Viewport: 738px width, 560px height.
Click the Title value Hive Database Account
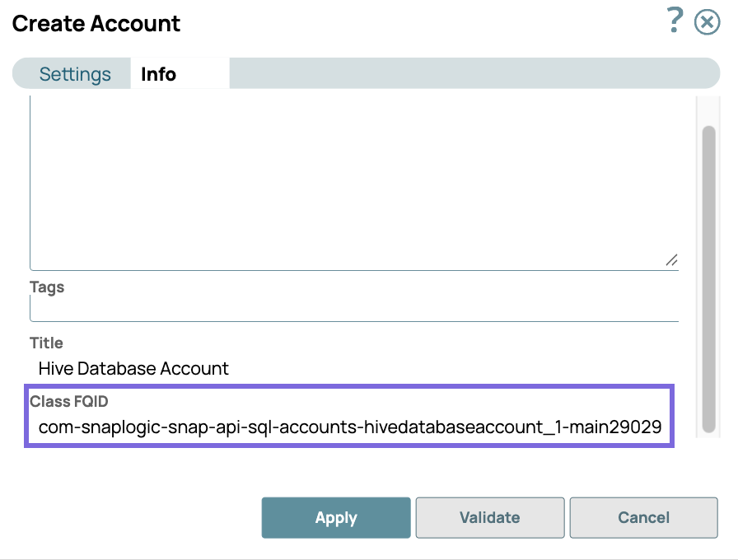[132, 368]
